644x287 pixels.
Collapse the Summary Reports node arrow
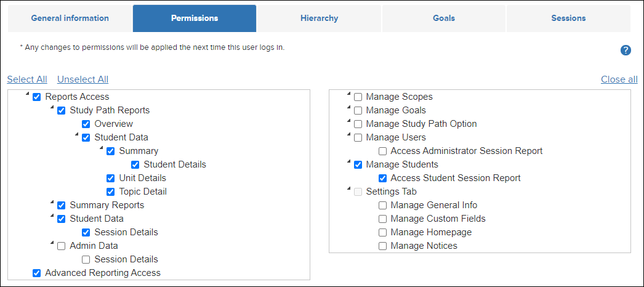tap(52, 202)
